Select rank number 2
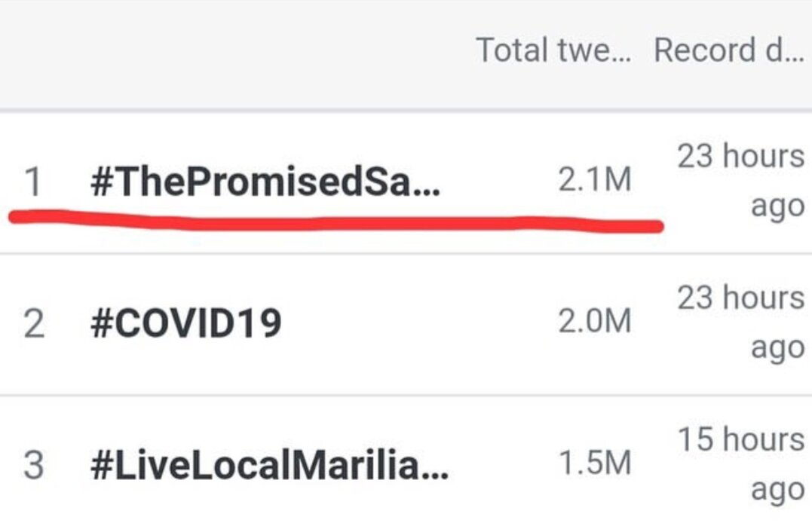 34,323
